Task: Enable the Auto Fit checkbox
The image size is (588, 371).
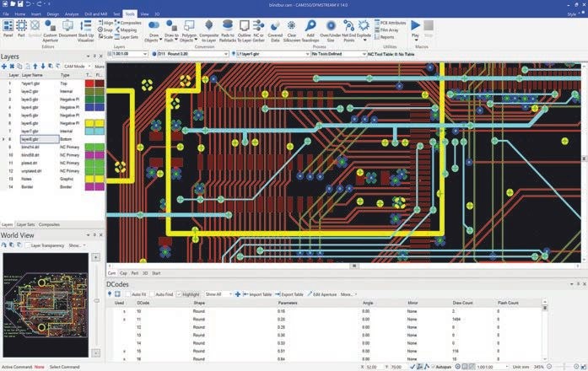Action: 128,294
